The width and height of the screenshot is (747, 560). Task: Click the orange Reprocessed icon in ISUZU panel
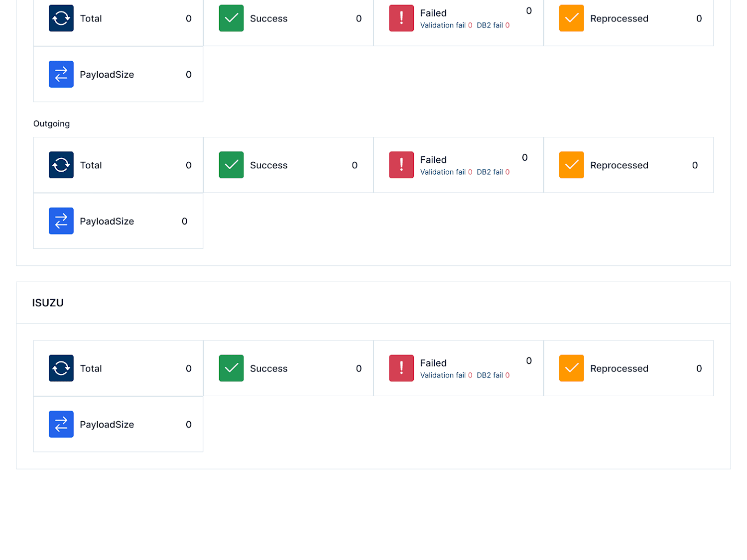click(572, 368)
